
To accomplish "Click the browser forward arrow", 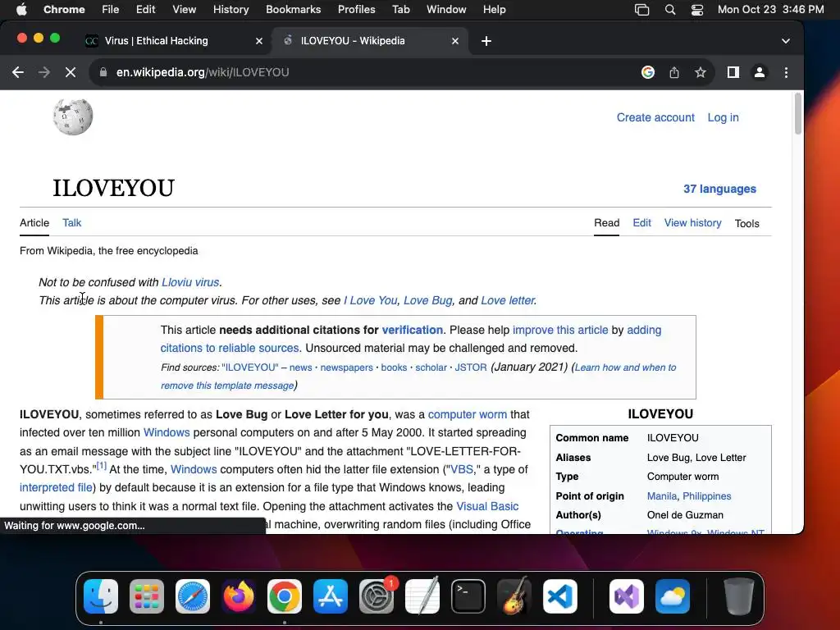I will click(x=44, y=72).
